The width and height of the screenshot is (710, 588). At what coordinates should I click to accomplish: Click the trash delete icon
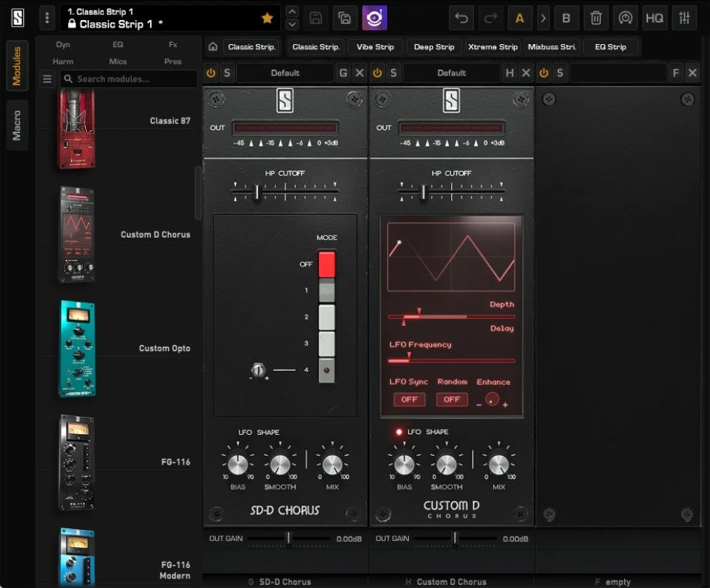(596, 18)
